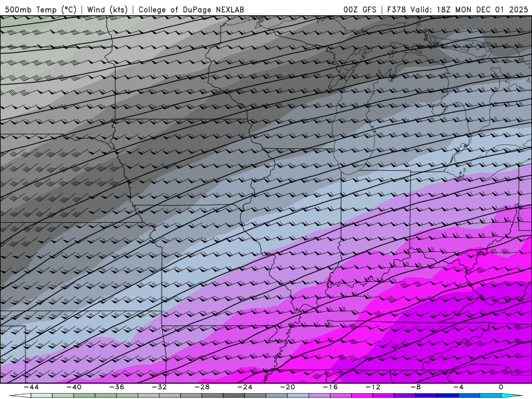
Task: Click the -12 color scale label
Action: click(373, 387)
